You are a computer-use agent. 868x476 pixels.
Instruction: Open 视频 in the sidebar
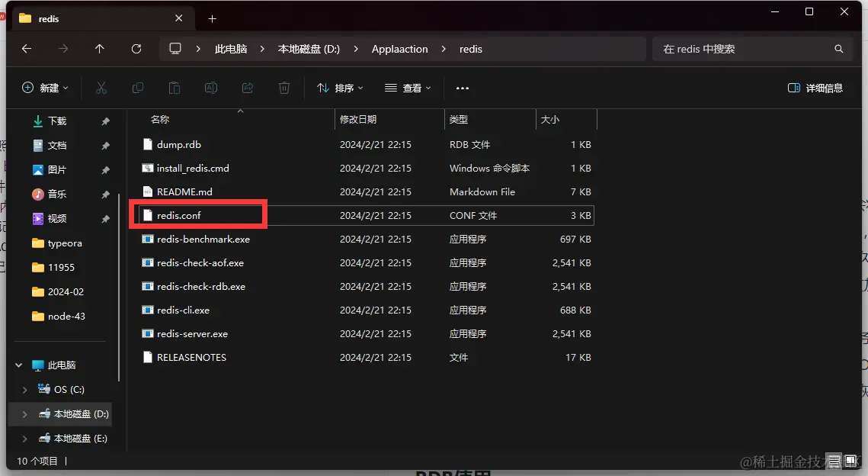tap(57, 218)
